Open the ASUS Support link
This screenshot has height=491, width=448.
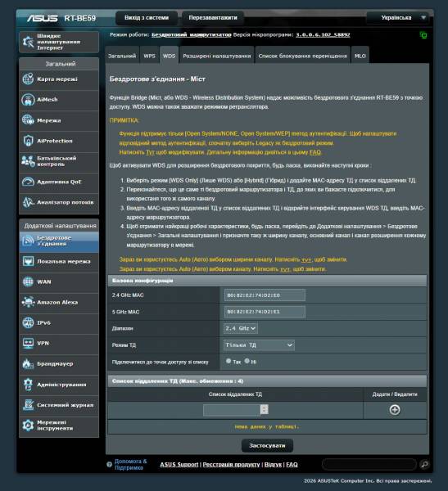179,464
